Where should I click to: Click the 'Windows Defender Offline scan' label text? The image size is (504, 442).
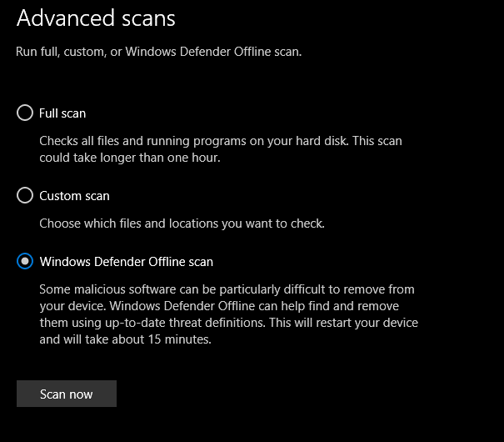[127, 262]
